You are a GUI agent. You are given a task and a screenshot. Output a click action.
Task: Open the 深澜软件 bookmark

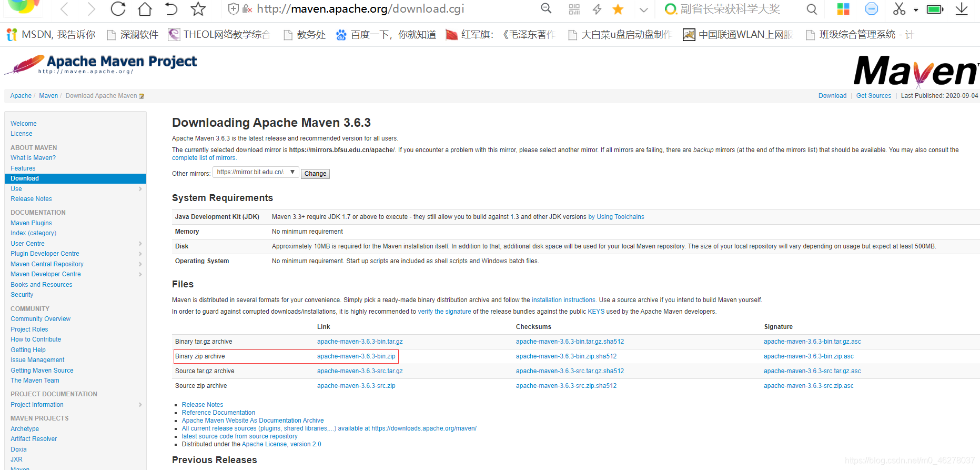[x=133, y=35]
